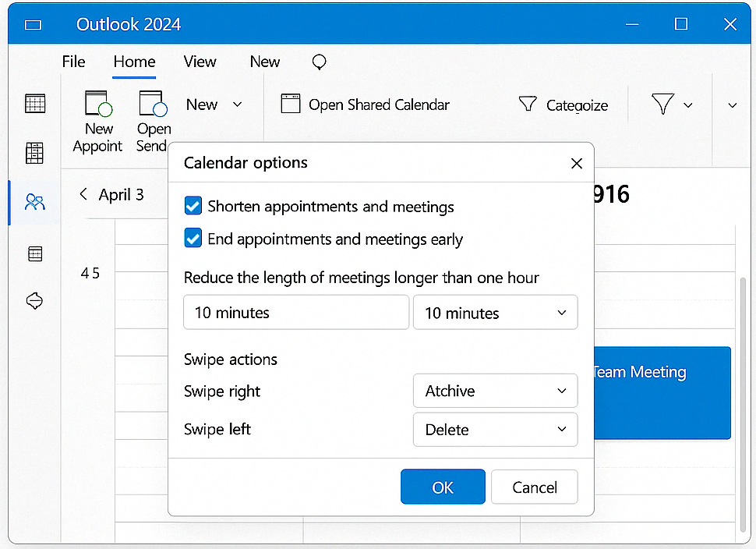Click the Categorize funnel icon
The image size is (756, 549).
coord(528,104)
